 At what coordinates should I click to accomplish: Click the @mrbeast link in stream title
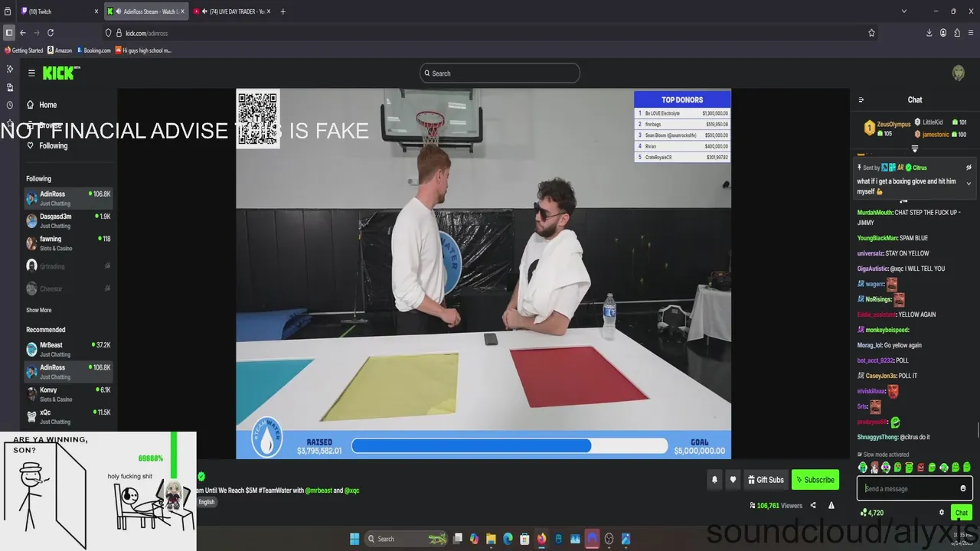318,491
